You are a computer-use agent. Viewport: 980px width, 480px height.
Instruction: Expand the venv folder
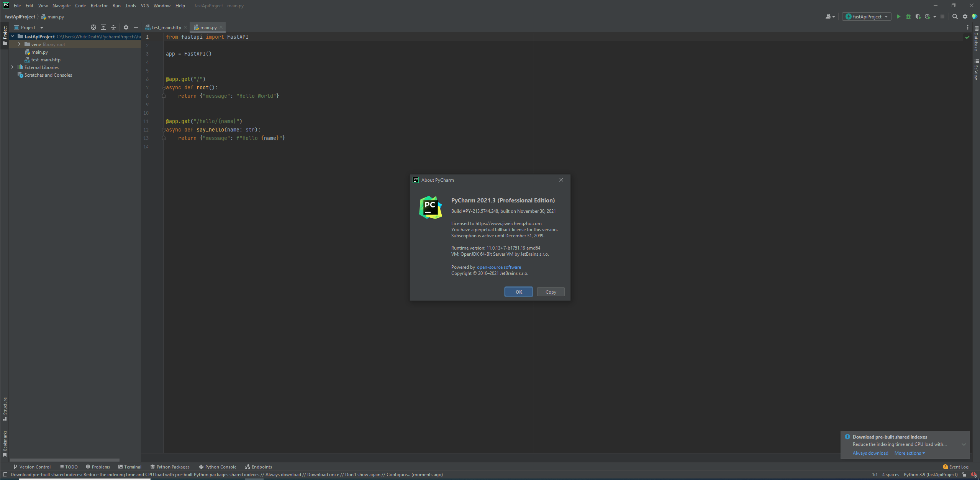pyautogui.click(x=19, y=44)
